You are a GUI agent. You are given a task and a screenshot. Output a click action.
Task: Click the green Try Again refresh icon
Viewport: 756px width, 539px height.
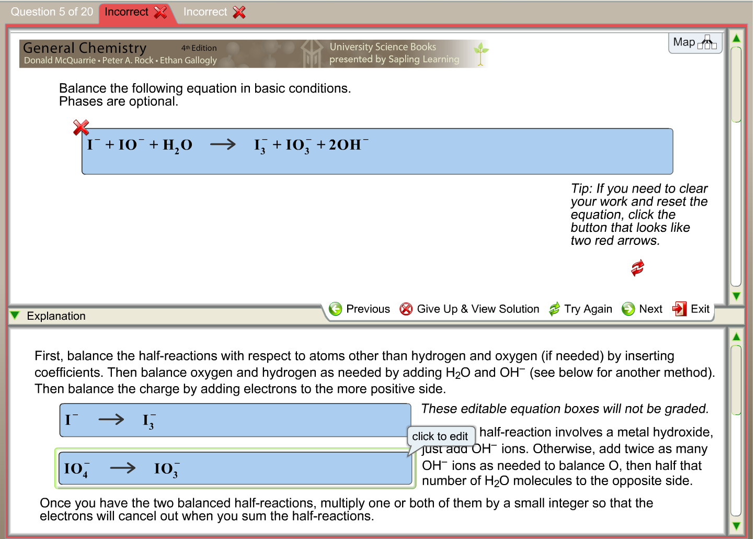(x=554, y=309)
